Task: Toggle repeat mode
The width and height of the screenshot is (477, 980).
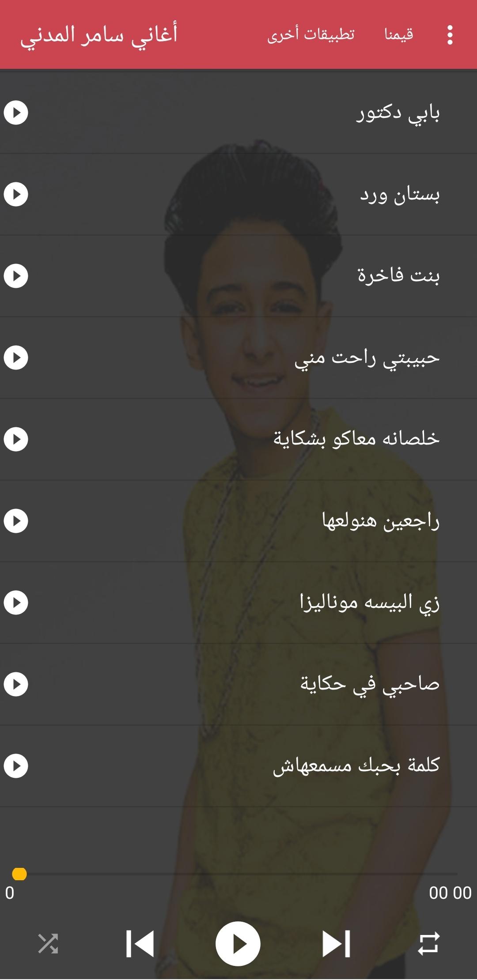Action: click(x=429, y=944)
